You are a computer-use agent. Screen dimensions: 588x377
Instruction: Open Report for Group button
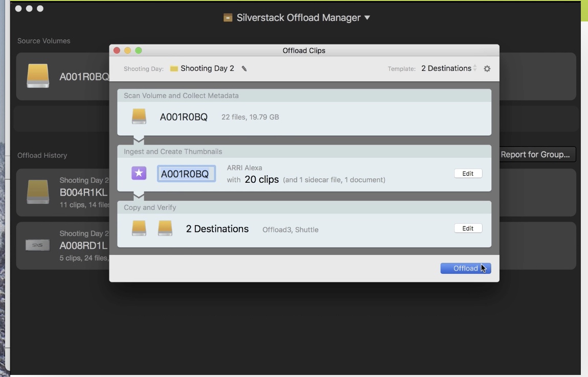pyautogui.click(x=535, y=155)
